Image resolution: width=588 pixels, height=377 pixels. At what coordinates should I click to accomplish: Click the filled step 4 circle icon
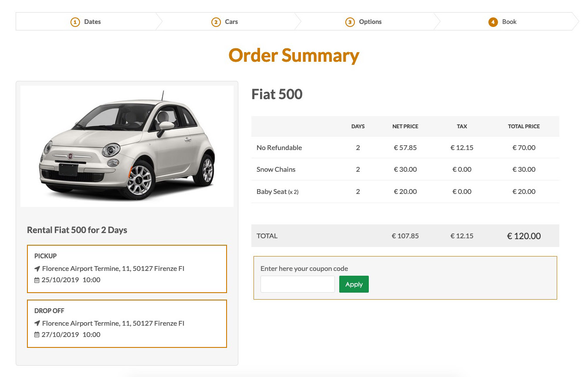(493, 22)
